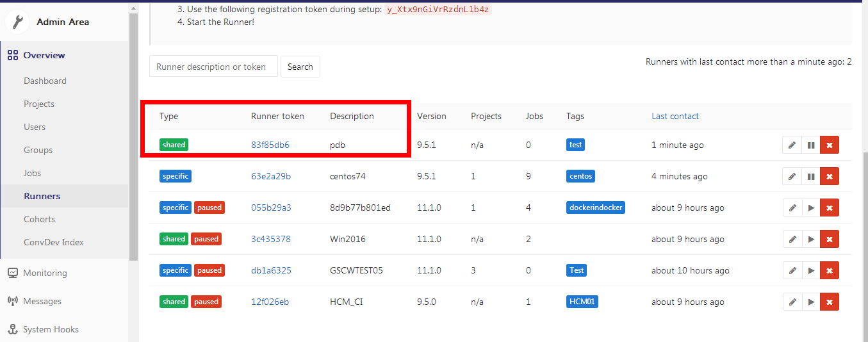Open runner token 12f026eb
The height and width of the screenshot is (342, 868).
coord(270,302)
